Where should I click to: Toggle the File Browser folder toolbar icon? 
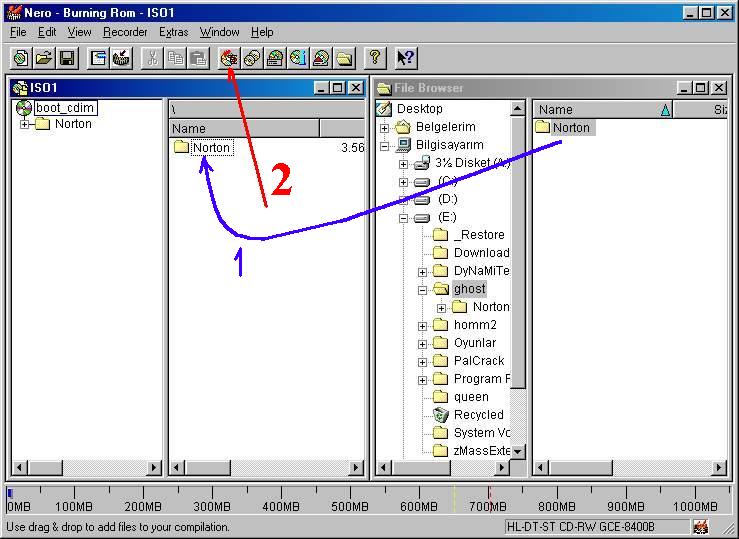coord(345,58)
